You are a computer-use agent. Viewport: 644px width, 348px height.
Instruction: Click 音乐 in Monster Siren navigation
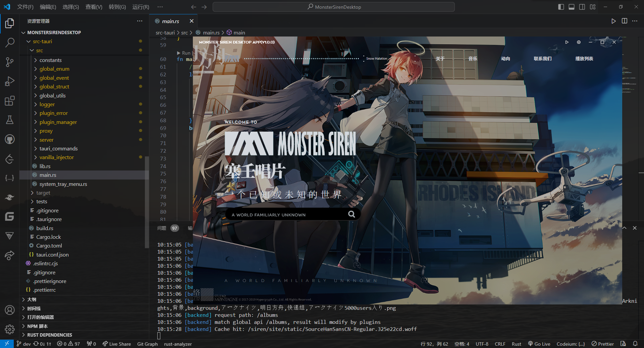pyautogui.click(x=473, y=59)
